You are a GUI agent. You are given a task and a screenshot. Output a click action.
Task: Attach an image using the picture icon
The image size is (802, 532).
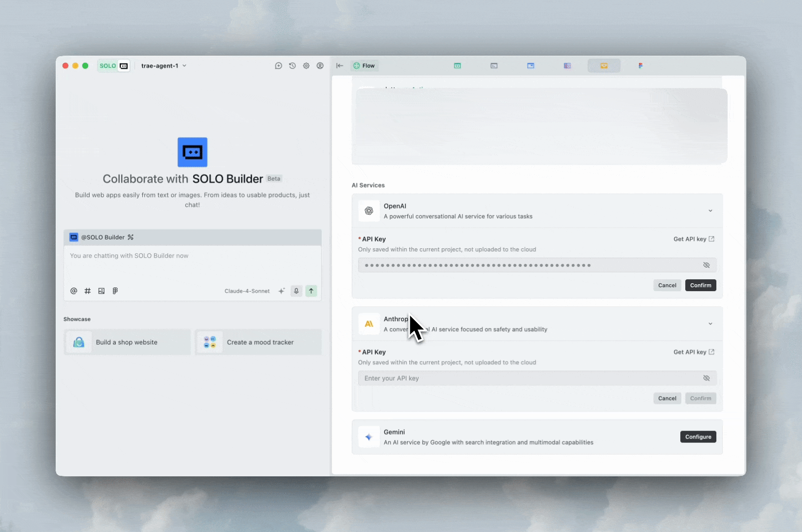tap(101, 291)
